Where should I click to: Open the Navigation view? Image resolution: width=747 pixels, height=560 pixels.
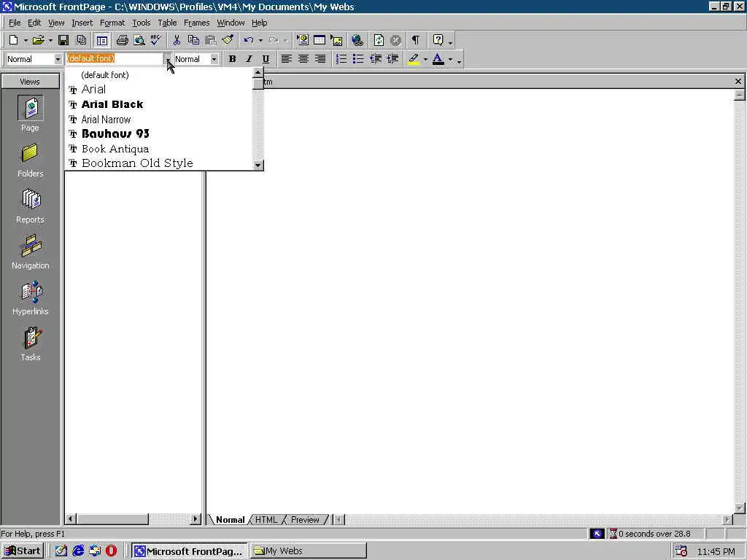[x=31, y=252]
